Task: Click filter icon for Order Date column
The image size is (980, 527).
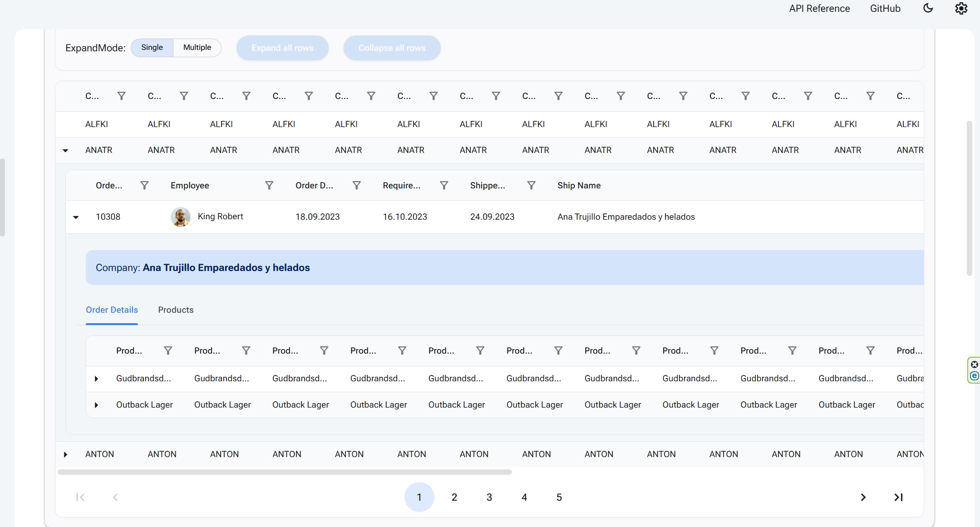Action: [x=357, y=185]
